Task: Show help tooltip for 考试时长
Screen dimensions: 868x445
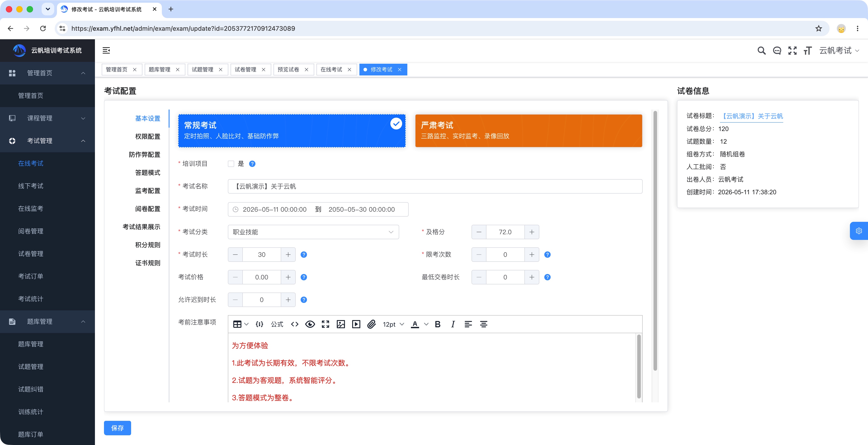Action: tap(304, 255)
